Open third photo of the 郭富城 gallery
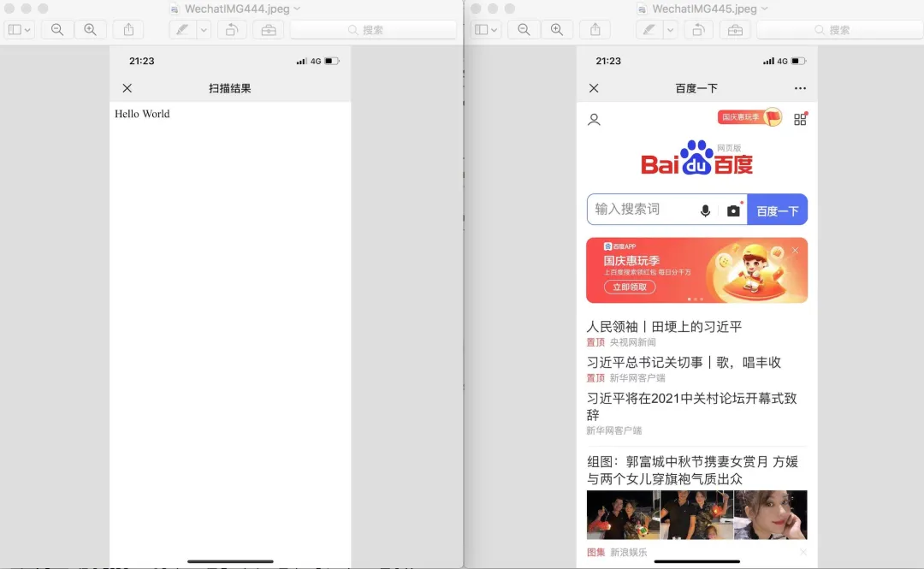This screenshot has width=924, height=569. tap(770, 515)
